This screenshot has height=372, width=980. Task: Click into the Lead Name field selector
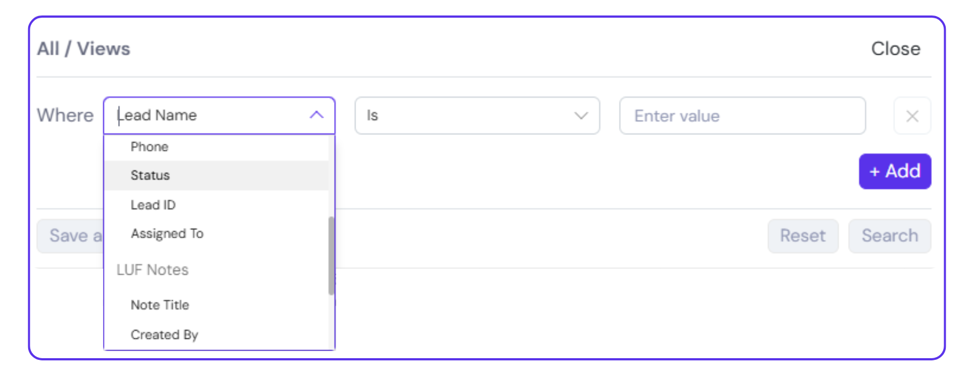(x=210, y=115)
